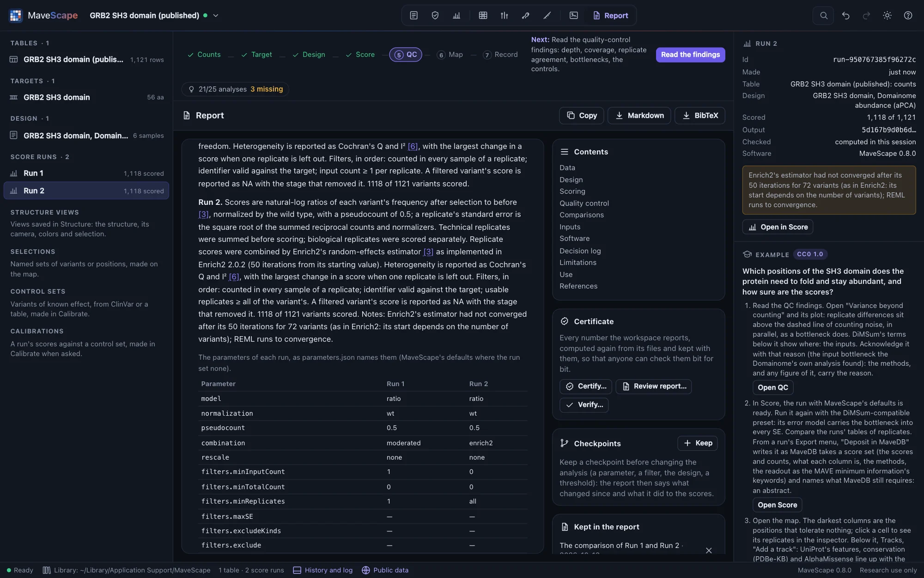This screenshot has height=578, width=924.
Task: Go to the Record step 7
Action: click(x=500, y=55)
